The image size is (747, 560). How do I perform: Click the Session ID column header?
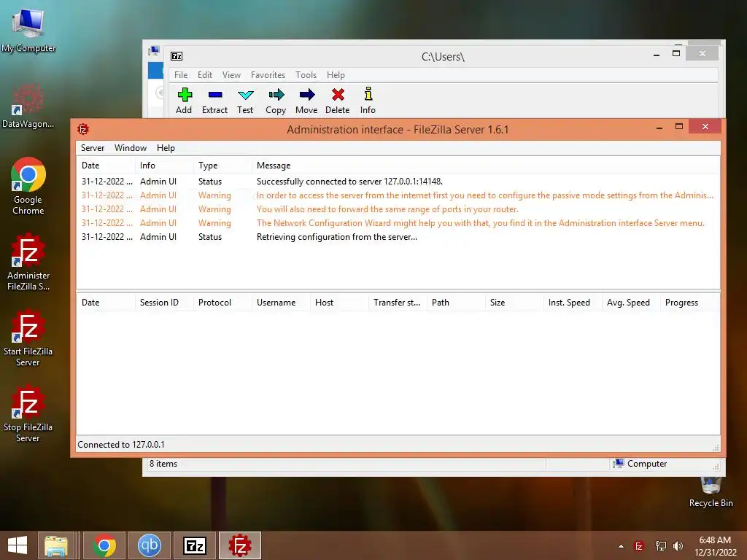[x=164, y=303]
